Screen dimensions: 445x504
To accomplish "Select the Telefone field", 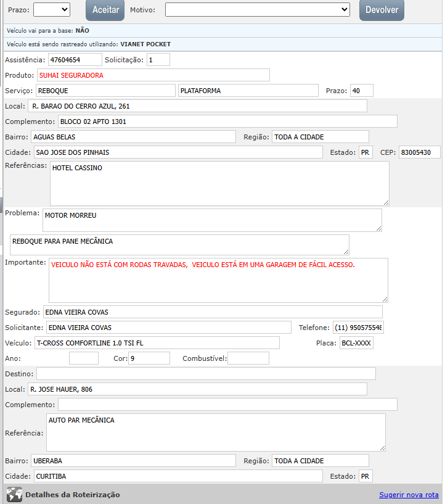I will [x=358, y=328].
